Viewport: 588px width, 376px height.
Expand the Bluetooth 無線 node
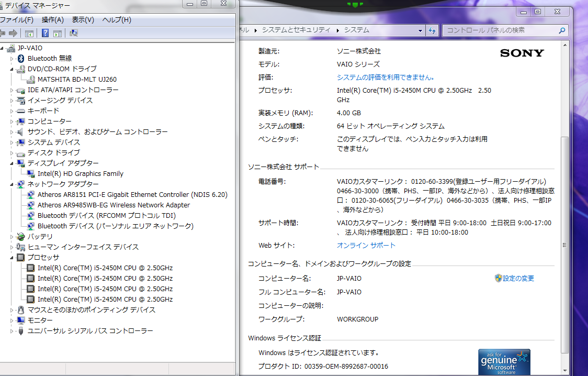pos(12,59)
